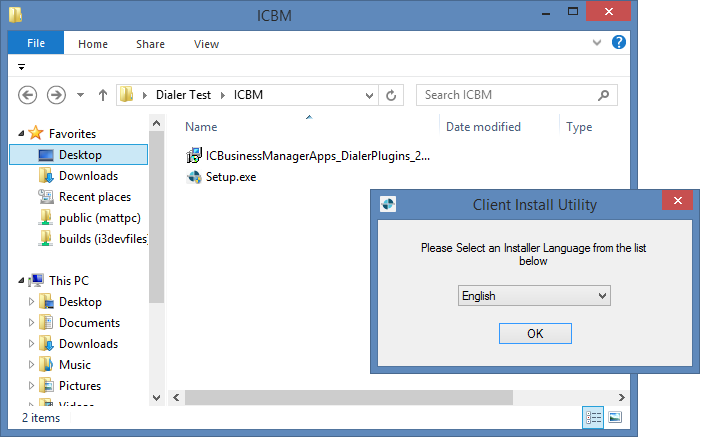This screenshot has height=437, width=701.
Task: Switch to the View ribbon tab
Action: [x=206, y=44]
